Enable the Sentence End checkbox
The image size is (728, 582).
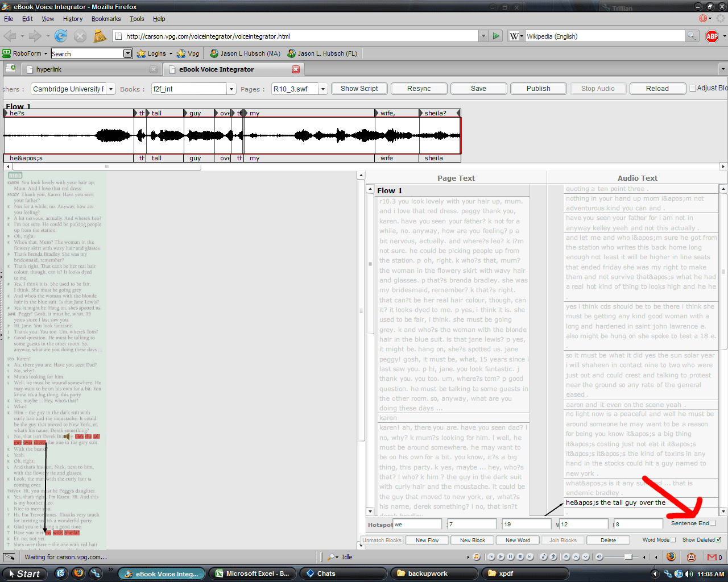tap(713, 523)
